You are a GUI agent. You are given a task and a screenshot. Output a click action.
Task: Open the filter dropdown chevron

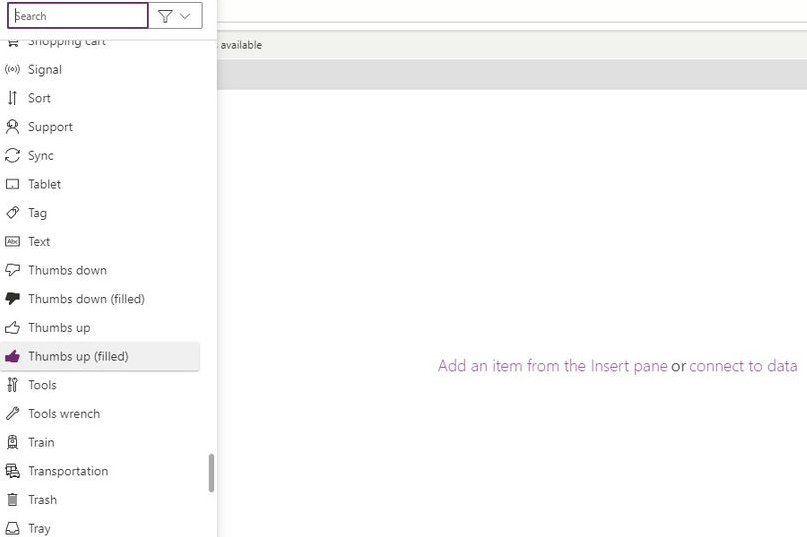185,16
